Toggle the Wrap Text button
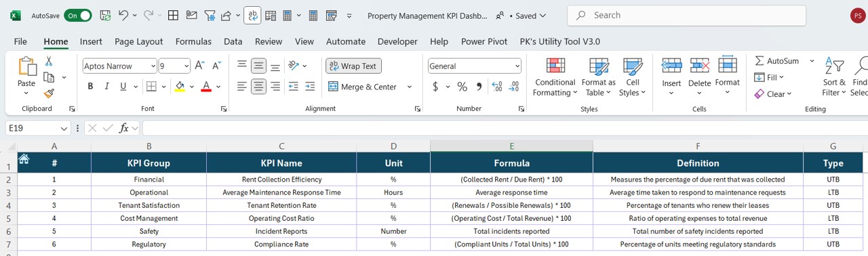868x256 pixels. (x=353, y=66)
